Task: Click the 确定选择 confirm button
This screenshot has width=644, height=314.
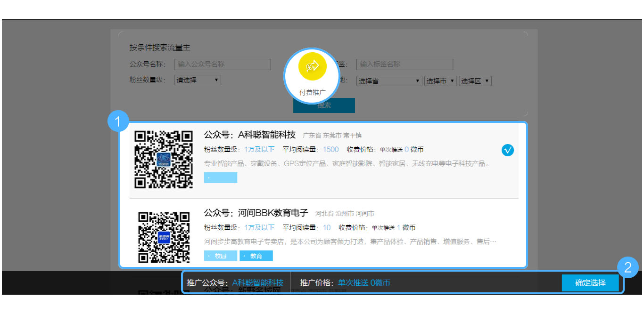Action: click(590, 283)
